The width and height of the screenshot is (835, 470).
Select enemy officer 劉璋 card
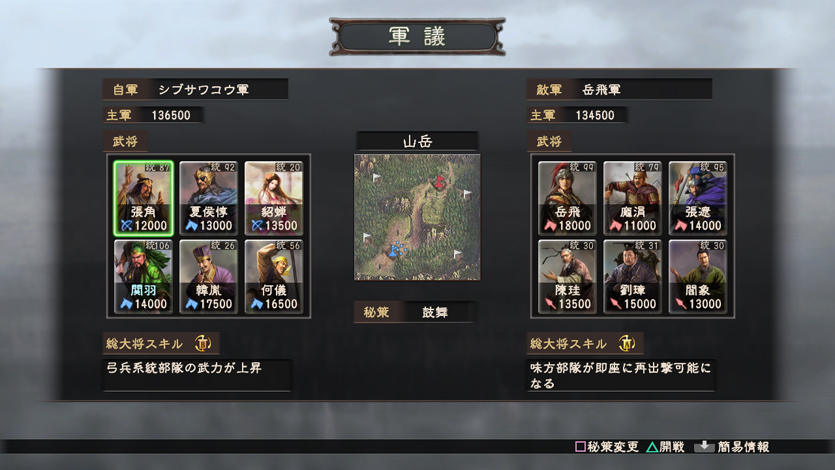(633, 276)
